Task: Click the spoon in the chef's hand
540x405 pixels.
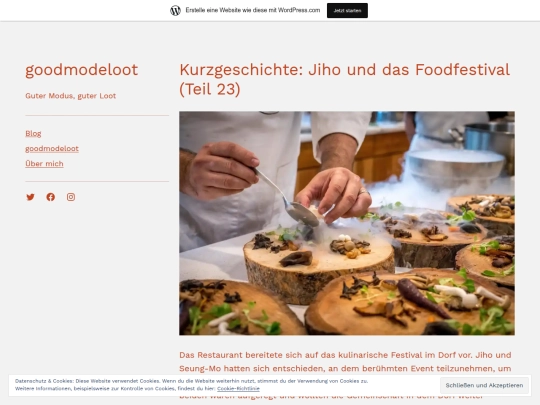Action: click(x=288, y=197)
